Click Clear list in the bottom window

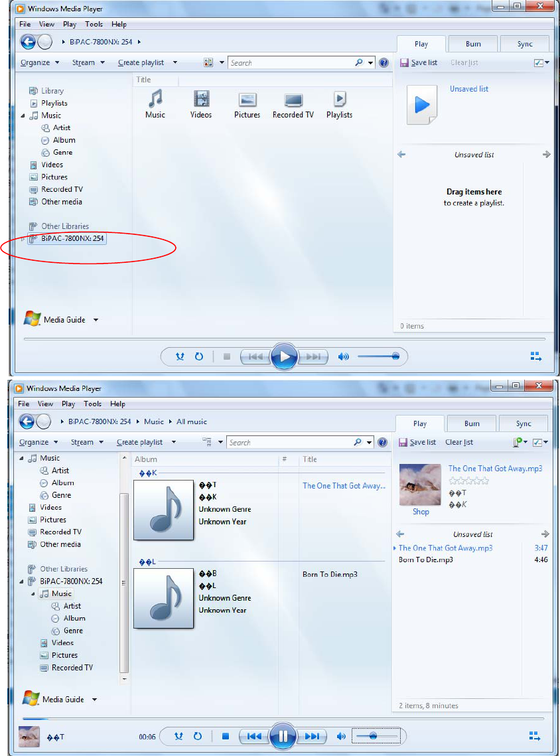coord(458,443)
